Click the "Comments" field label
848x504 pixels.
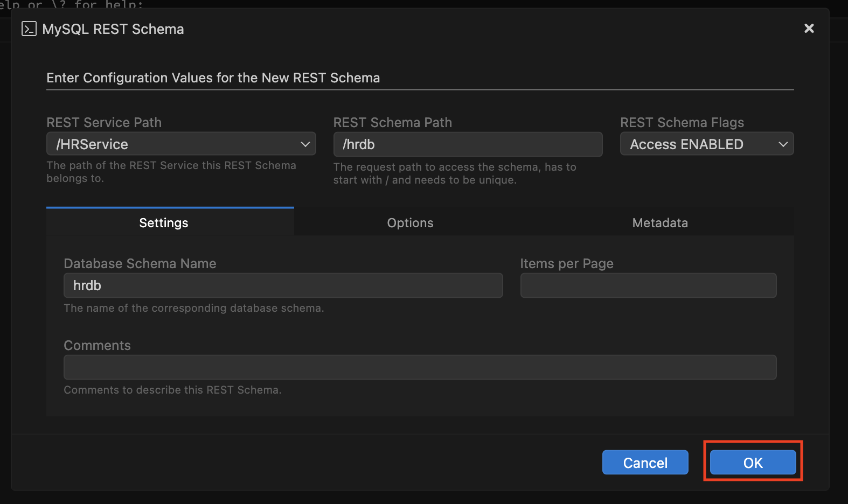tap(98, 346)
